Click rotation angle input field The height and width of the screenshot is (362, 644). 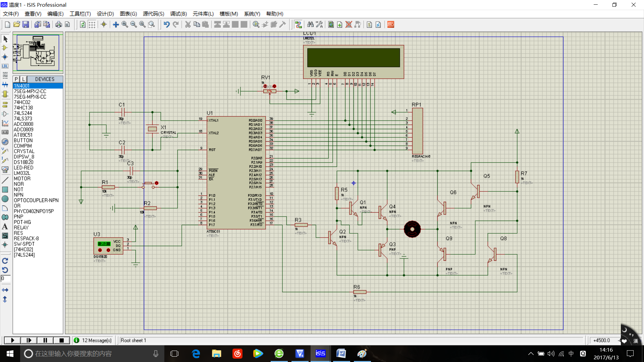(6, 279)
